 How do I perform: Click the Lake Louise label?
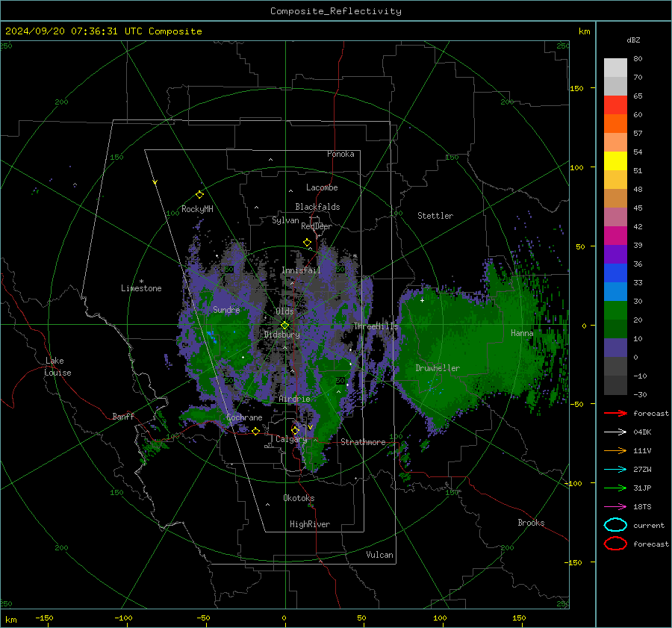pos(57,367)
